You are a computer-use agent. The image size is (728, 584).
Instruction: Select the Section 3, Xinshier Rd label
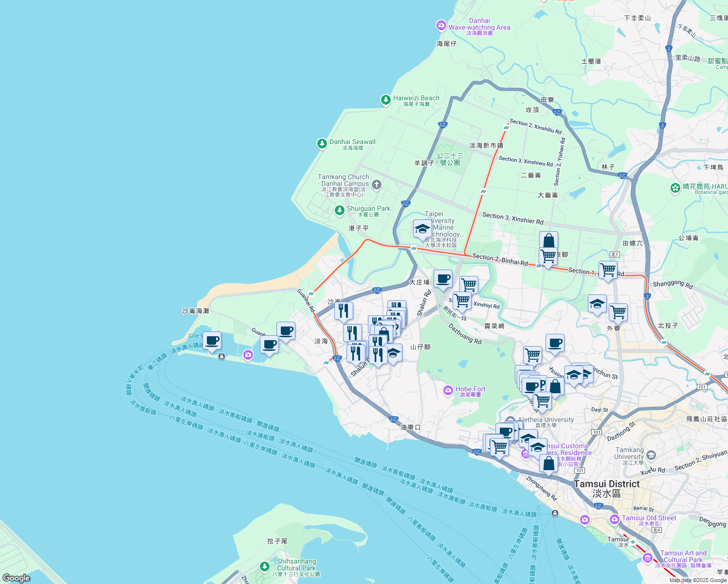[x=513, y=218]
